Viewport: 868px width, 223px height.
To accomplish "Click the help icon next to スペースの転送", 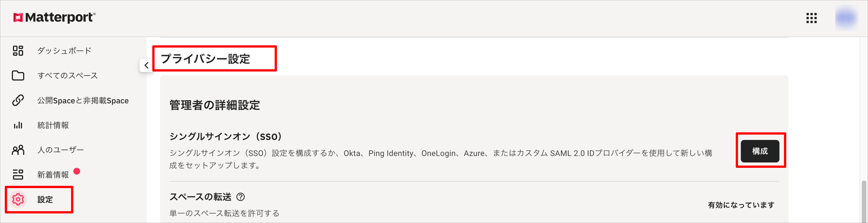I will (x=240, y=197).
